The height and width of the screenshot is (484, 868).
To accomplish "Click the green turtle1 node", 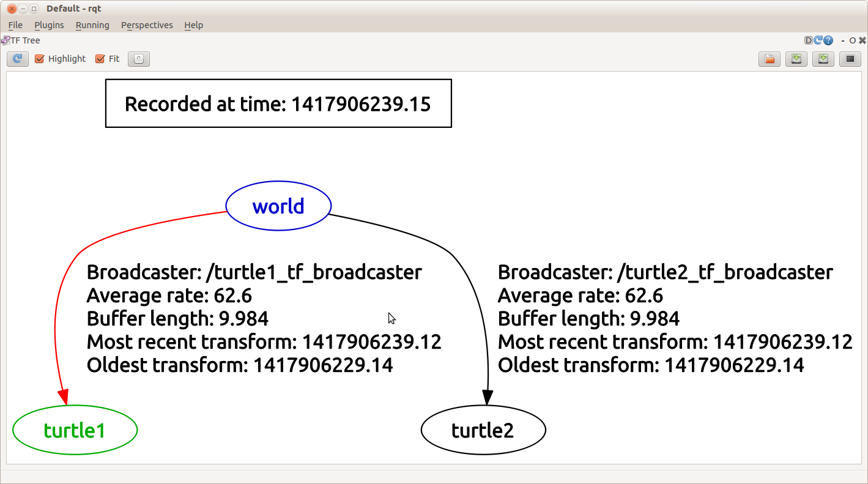I will [75, 430].
